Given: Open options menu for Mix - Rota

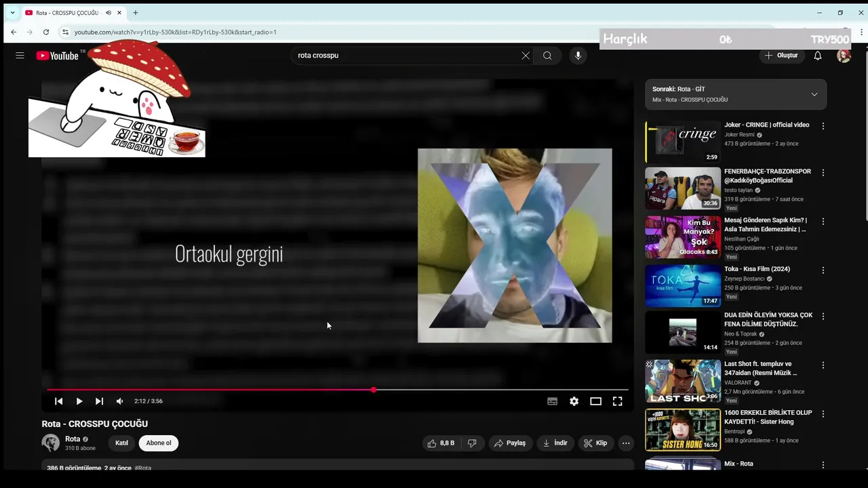Looking at the screenshot, I should pos(823,465).
